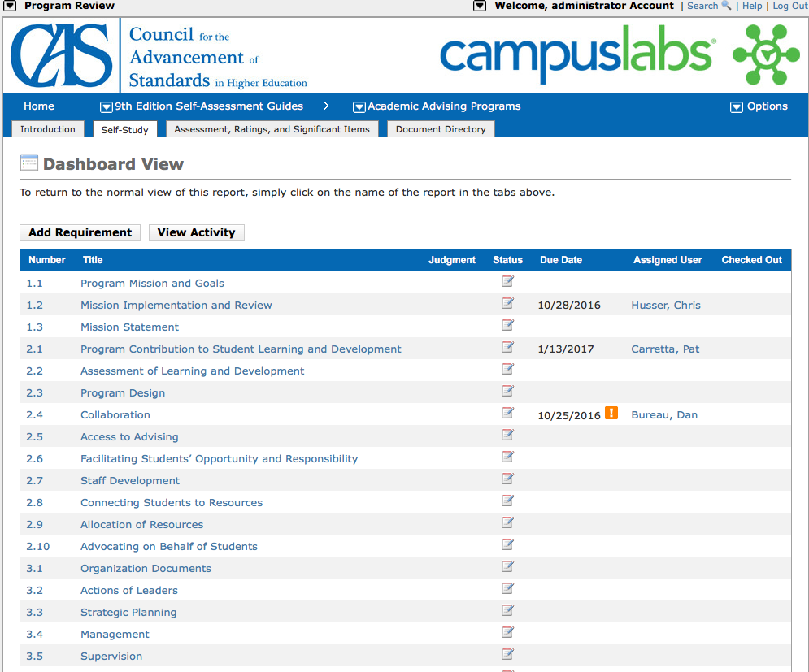Viewport: 809px width, 672px height.
Task: Switch to the Introduction tab
Action: click(x=47, y=129)
